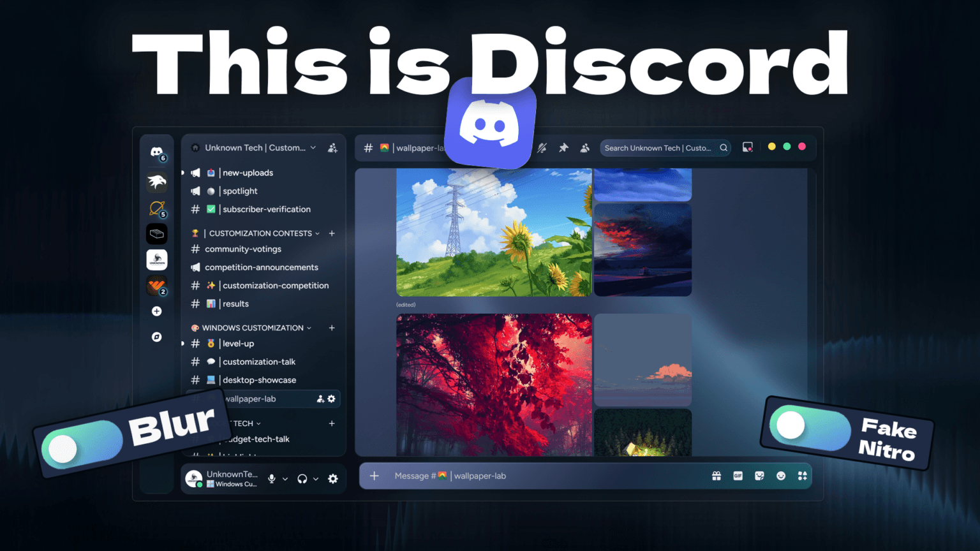The image size is (980, 551).
Task: Click the invite members icon beside server name
Action: click(332, 148)
